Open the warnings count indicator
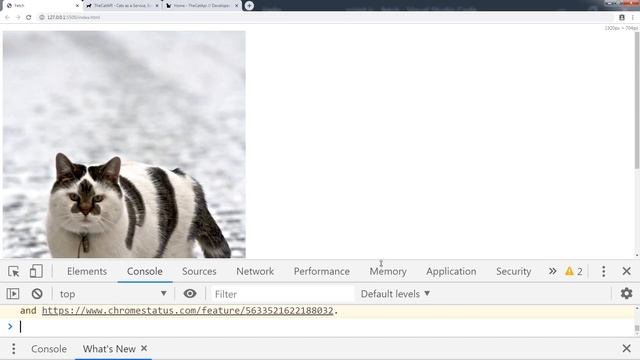Viewport: 640px width, 360px height. tap(574, 271)
